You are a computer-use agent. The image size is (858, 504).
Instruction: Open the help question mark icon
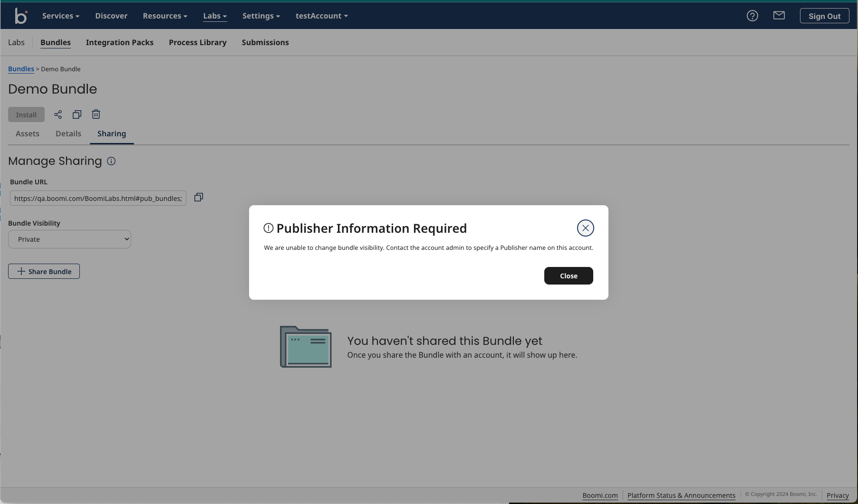coord(752,16)
